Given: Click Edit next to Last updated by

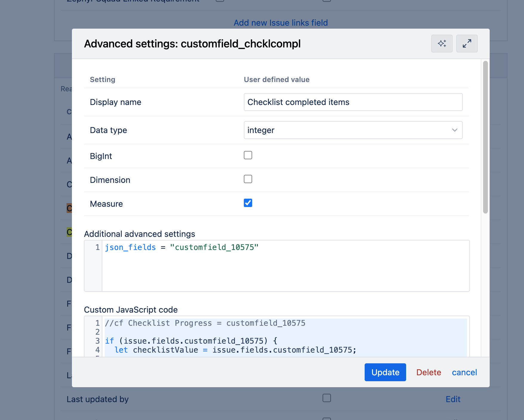Looking at the screenshot, I should coord(453,399).
